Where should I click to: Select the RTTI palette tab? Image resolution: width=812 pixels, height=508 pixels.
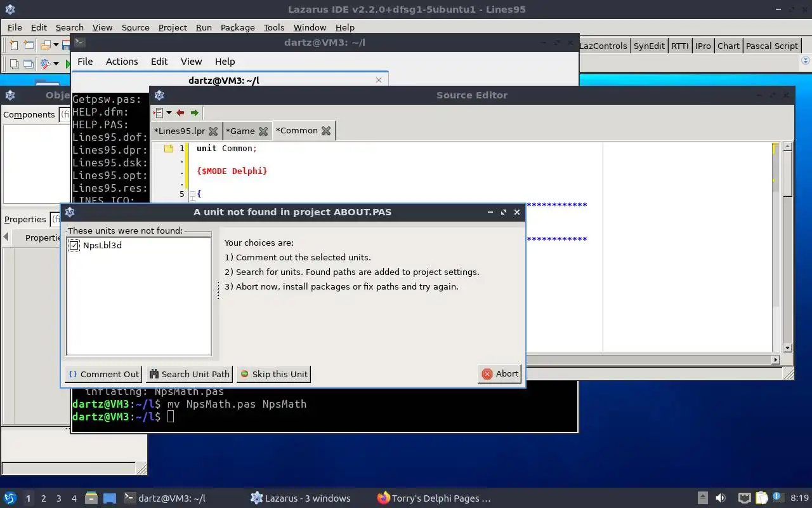click(x=679, y=46)
